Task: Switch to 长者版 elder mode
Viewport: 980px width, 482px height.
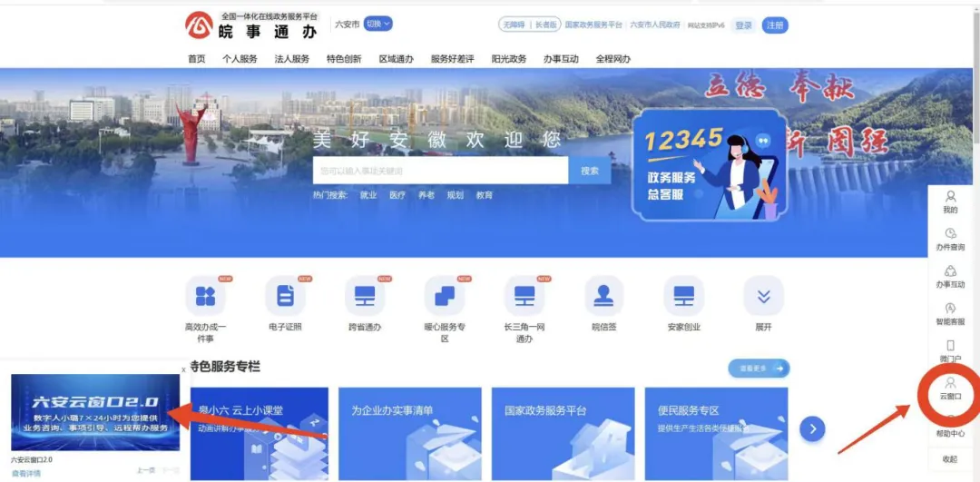Action: coord(547,25)
